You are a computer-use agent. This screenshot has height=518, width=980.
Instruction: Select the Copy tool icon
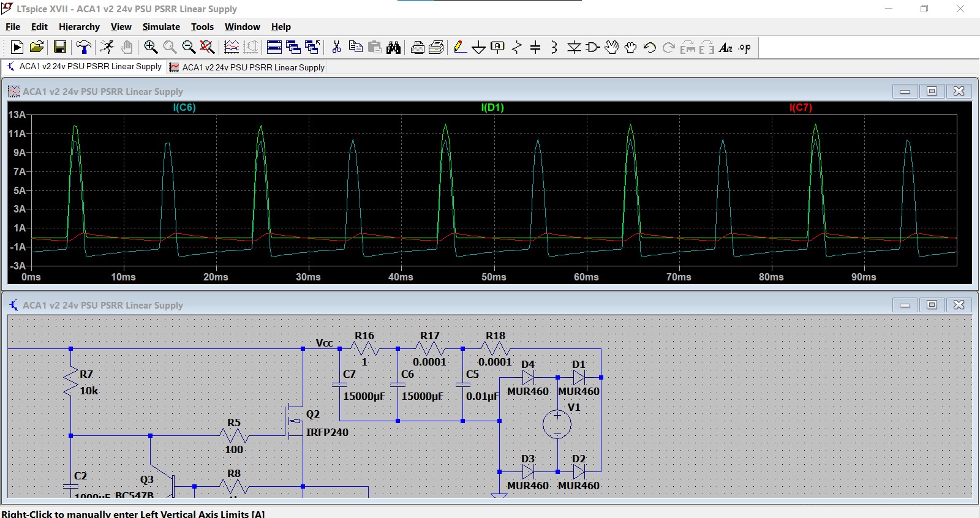click(x=355, y=47)
